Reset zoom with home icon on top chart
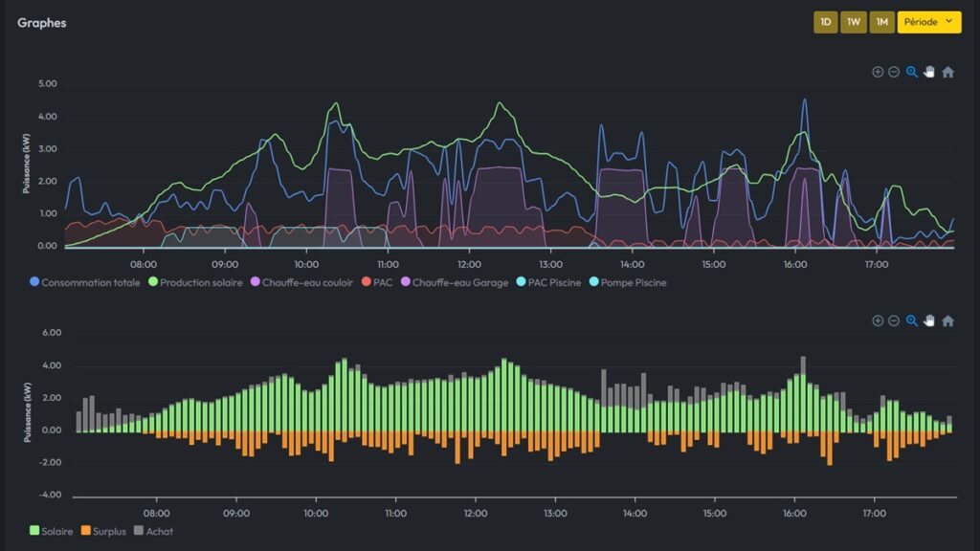Screen dimensions: 980x551 pos(947,72)
